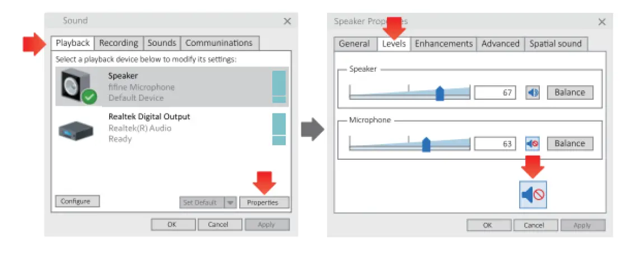Switch to the Recording tab
Screen dimensions: 644x253
pos(118,43)
